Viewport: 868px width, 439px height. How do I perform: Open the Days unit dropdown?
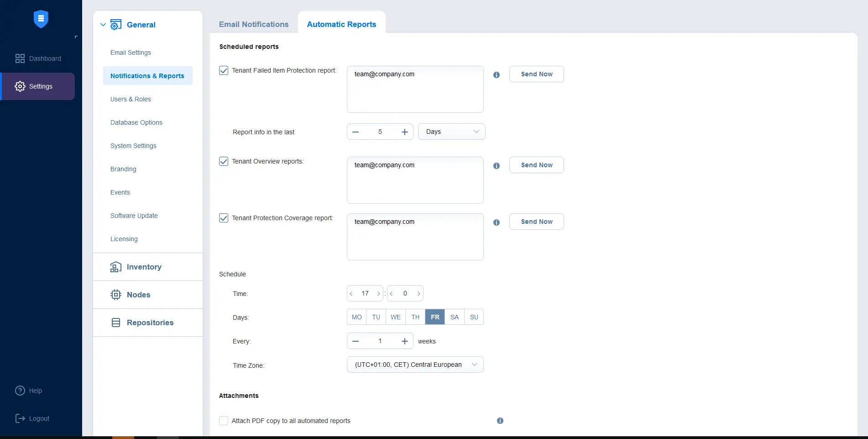click(x=452, y=132)
